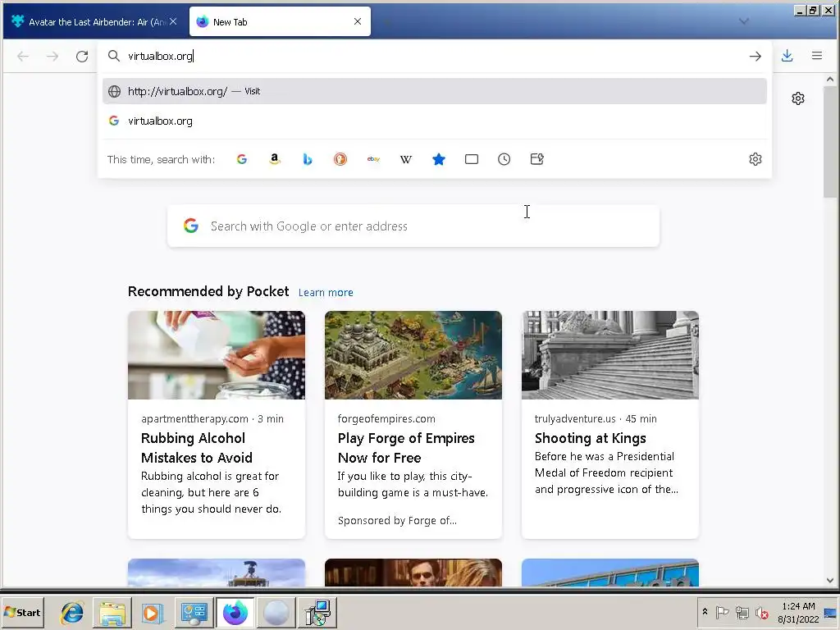The height and width of the screenshot is (630, 840).
Task: Click courthouse steps thumbnail image
Action: 610,355
